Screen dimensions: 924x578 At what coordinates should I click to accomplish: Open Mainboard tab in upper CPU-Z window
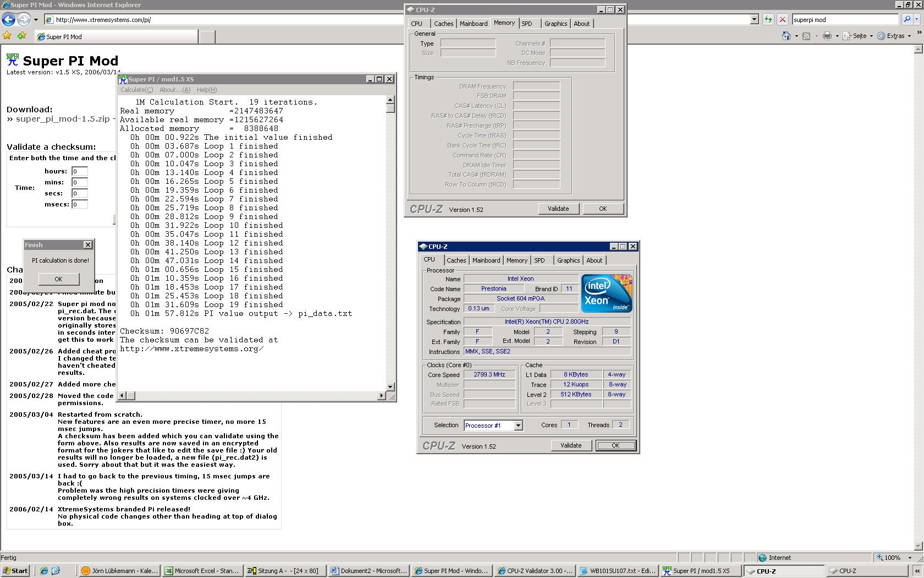[x=474, y=24]
